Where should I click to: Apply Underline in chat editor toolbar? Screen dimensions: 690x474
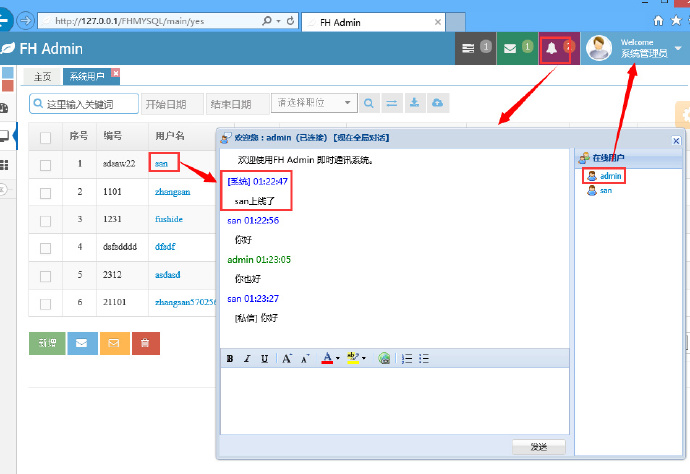[264, 359]
